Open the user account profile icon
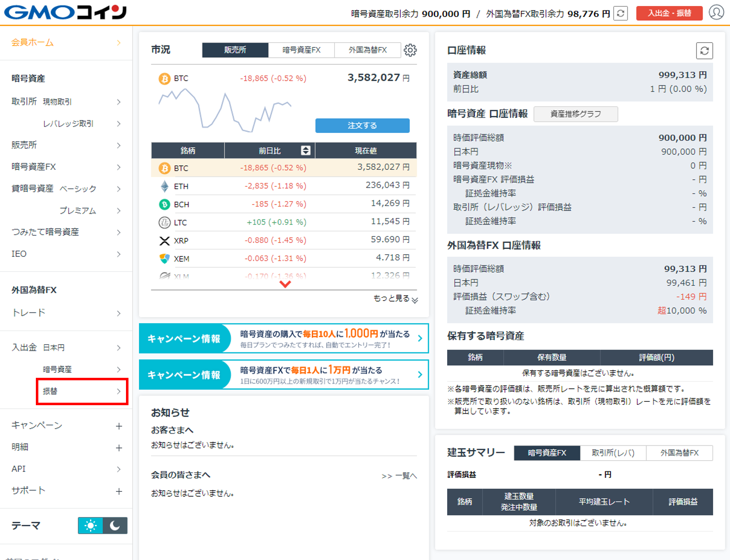 pyautogui.click(x=716, y=12)
